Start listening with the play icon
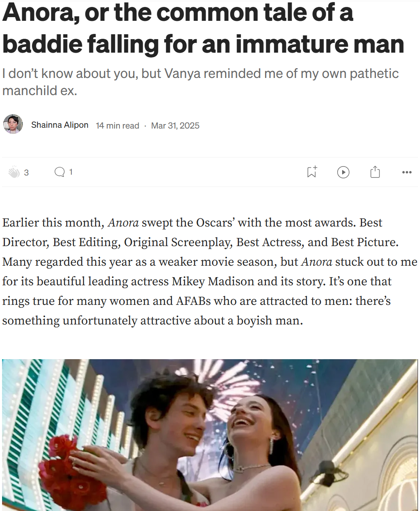The height and width of the screenshot is (511, 420). click(x=343, y=172)
